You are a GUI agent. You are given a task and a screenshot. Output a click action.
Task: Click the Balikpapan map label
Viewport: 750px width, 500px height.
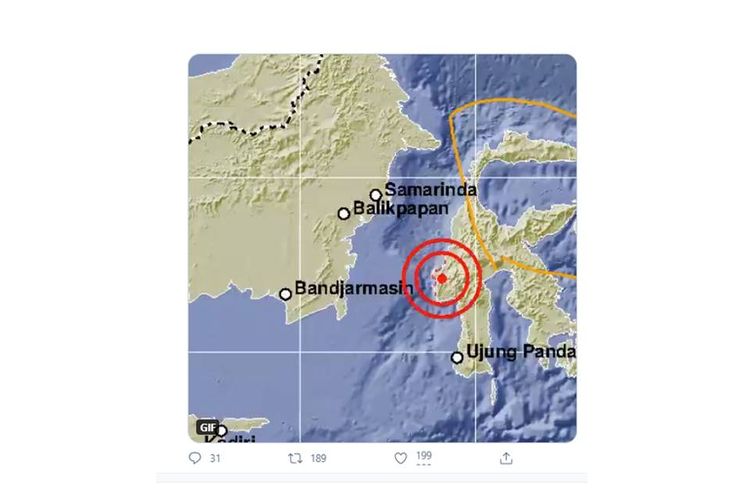pyautogui.click(x=401, y=209)
